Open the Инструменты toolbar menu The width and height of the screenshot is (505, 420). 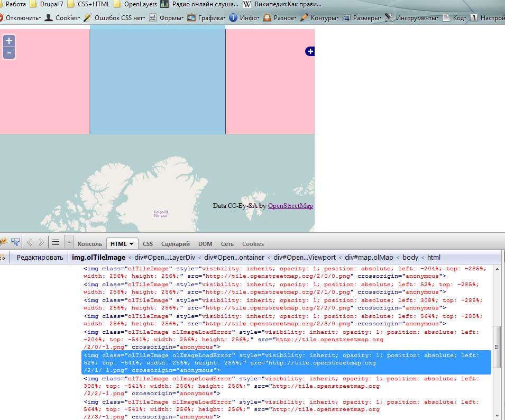412,17
